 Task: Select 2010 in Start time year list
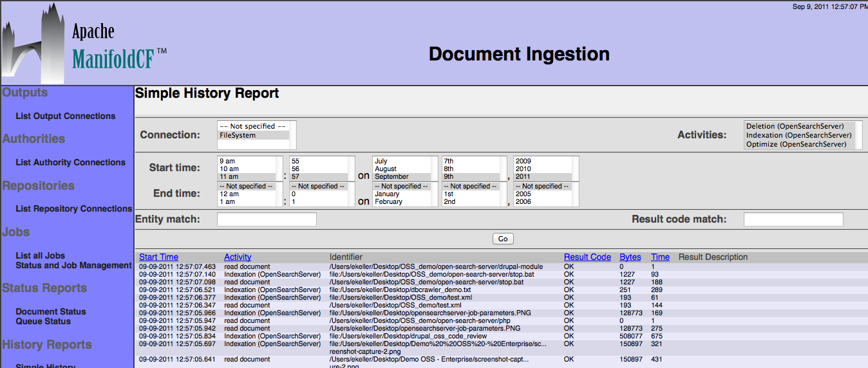click(523, 169)
